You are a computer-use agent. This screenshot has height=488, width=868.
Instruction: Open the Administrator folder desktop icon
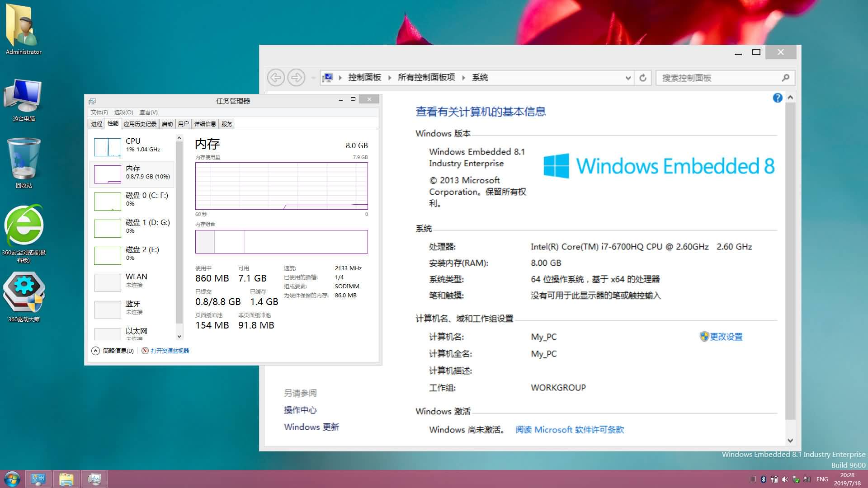click(24, 29)
